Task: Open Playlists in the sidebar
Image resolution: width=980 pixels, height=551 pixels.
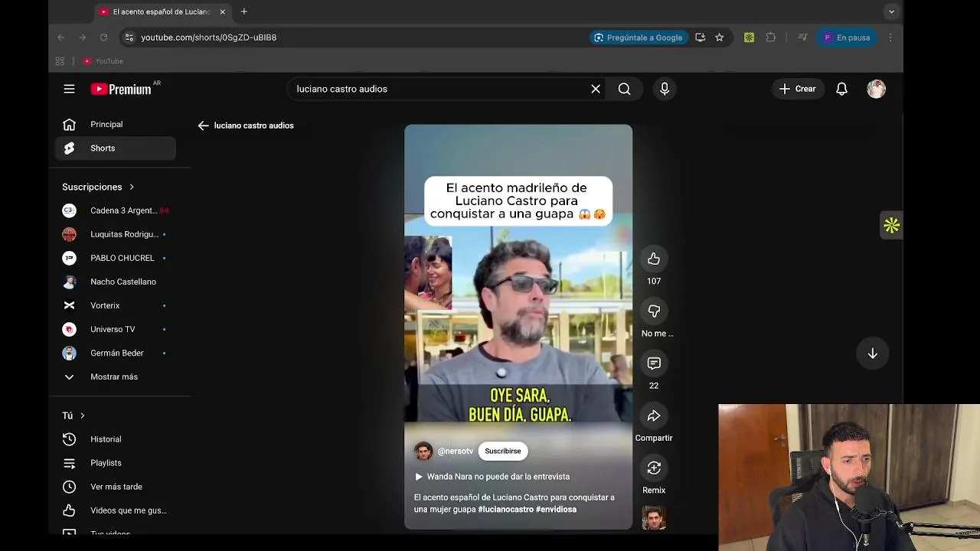Action: point(116,463)
